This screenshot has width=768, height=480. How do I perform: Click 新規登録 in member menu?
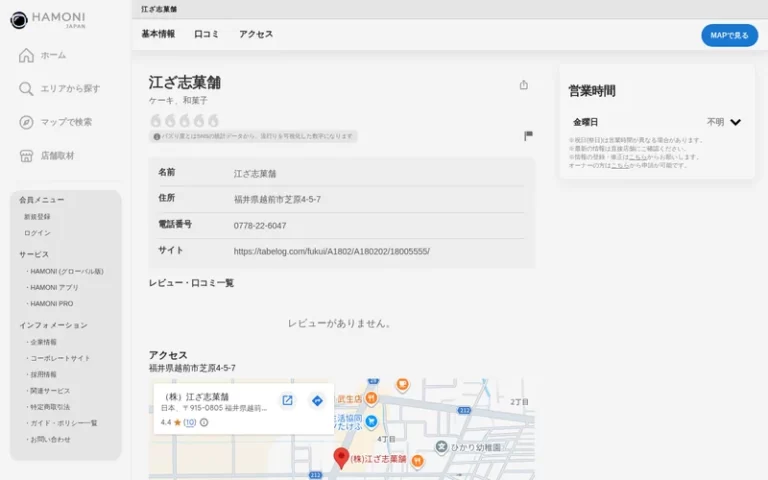37,216
